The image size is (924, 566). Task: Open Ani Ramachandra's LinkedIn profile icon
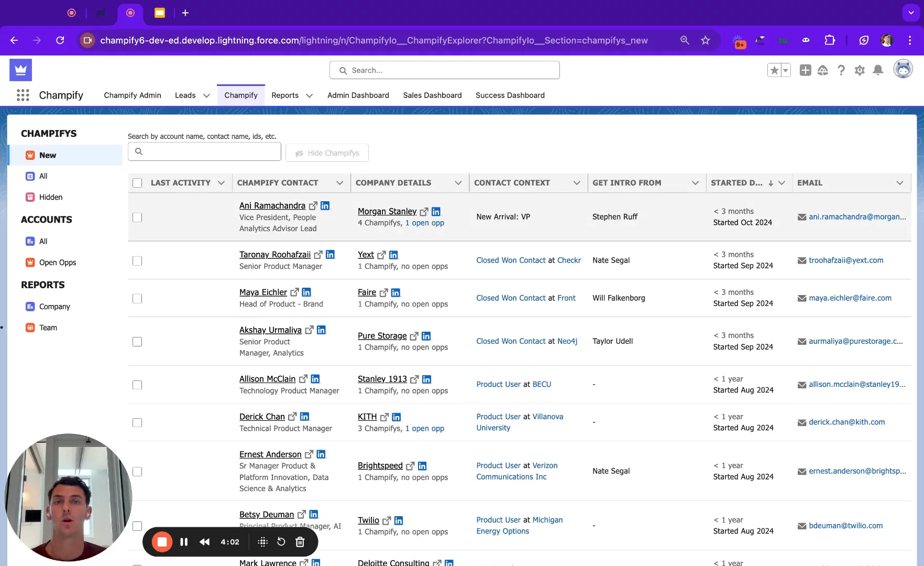(x=325, y=205)
